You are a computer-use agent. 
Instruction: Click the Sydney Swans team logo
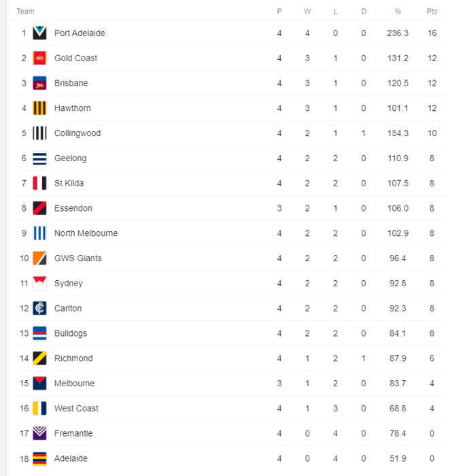click(40, 283)
